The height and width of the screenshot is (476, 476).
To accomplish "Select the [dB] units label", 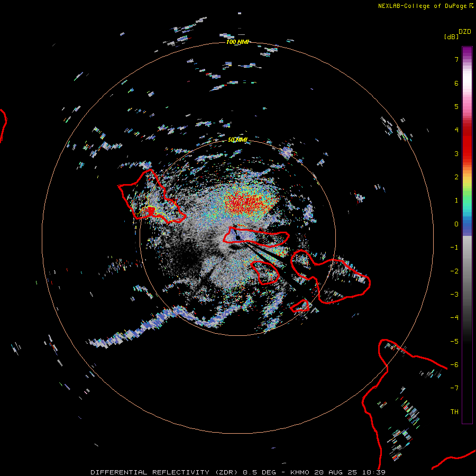I will (x=451, y=36).
